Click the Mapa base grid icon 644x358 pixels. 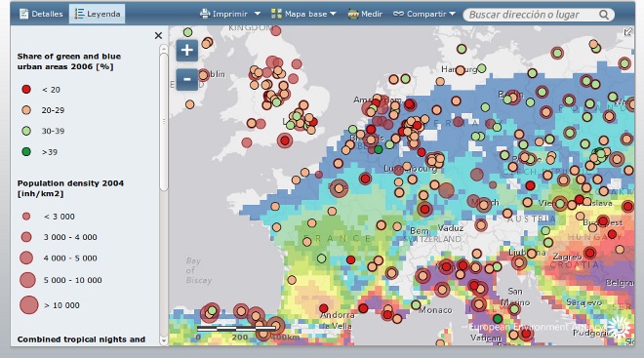pyautogui.click(x=276, y=14)
